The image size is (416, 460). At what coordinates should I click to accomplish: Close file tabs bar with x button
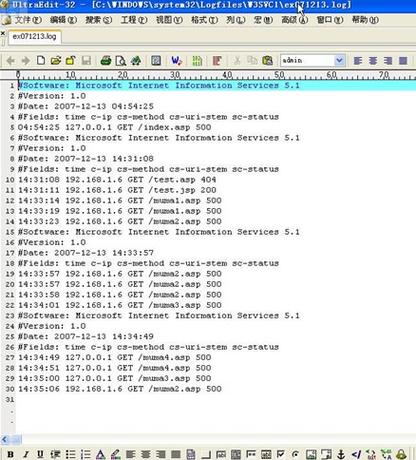[3, 33]
